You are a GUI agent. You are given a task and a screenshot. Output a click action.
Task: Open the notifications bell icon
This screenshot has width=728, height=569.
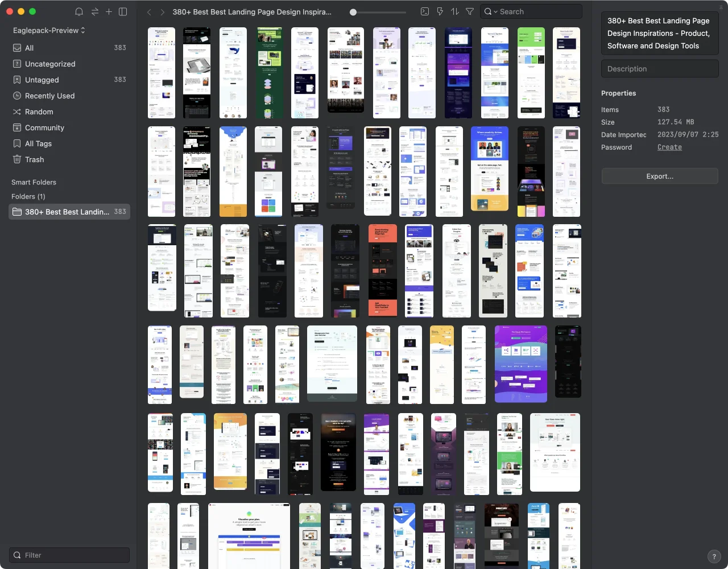click(79, 11)
